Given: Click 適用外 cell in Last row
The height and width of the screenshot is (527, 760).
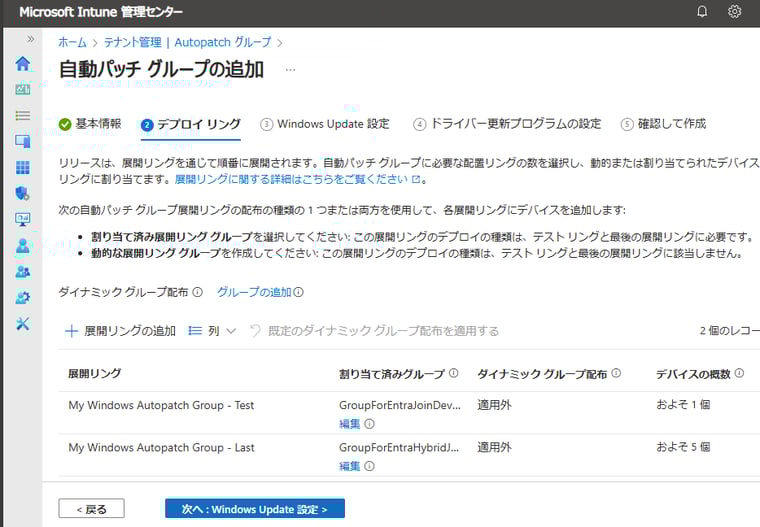Looking at the screenshot, I should [494, 447].
